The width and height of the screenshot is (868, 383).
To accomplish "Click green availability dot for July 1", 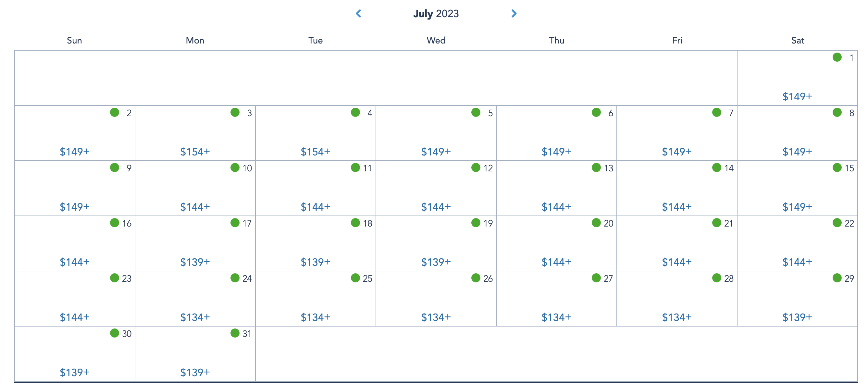I will click(837, 57).
